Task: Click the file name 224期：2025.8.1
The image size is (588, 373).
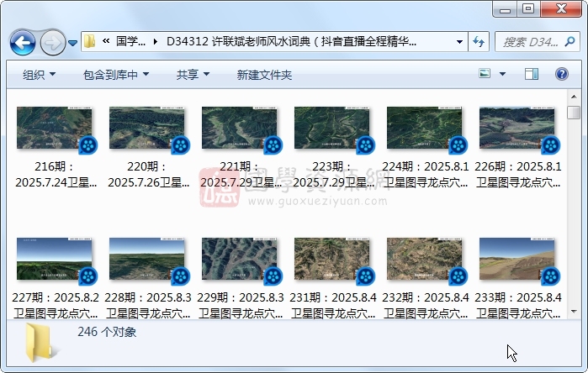Action: click(x=426, y=175)
